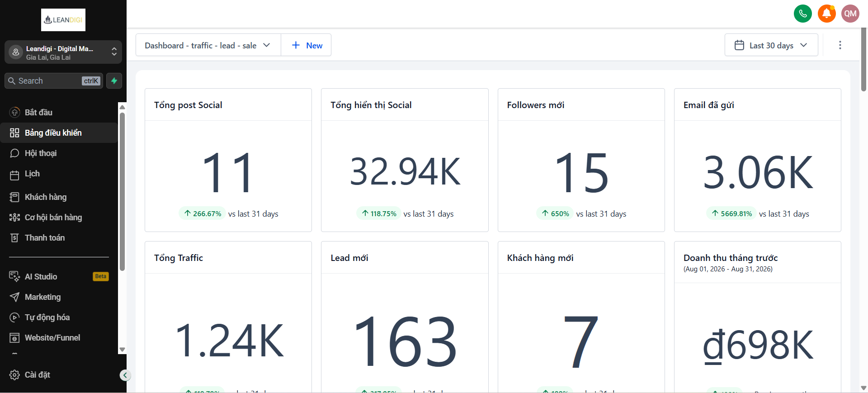
Task: Open Cơ hội bán hàng
Action: (x=59, y=217)
